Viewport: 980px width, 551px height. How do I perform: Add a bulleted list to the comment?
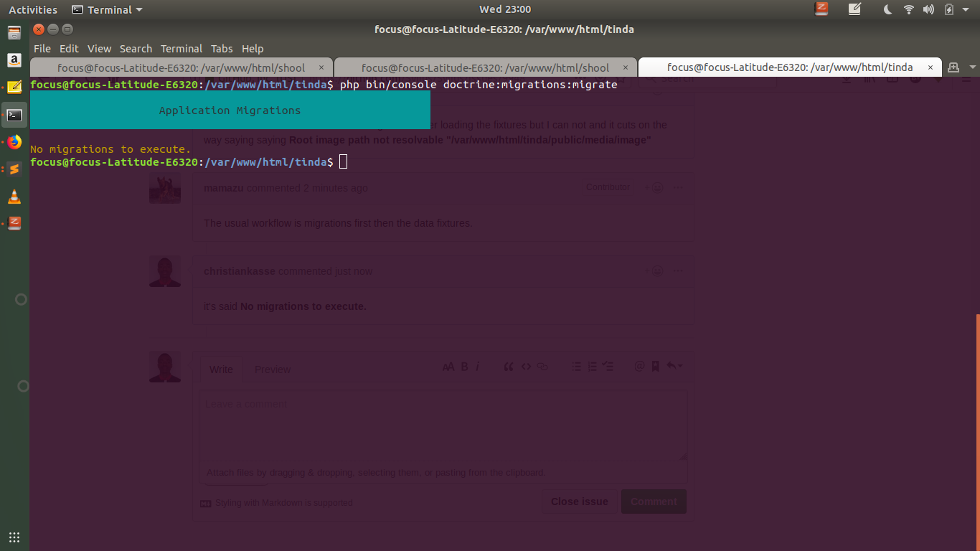tap(576, 366)
